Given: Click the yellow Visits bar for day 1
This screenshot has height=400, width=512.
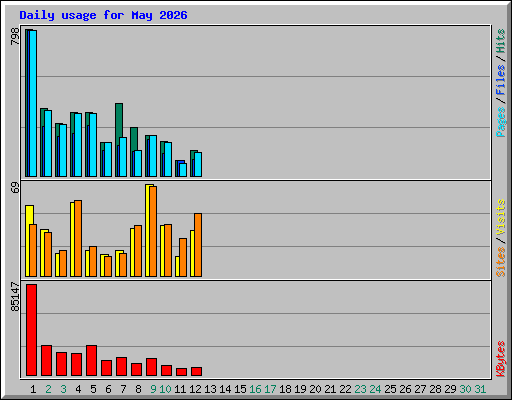Looking at the screenshot, I should click(x=29, y=241).
